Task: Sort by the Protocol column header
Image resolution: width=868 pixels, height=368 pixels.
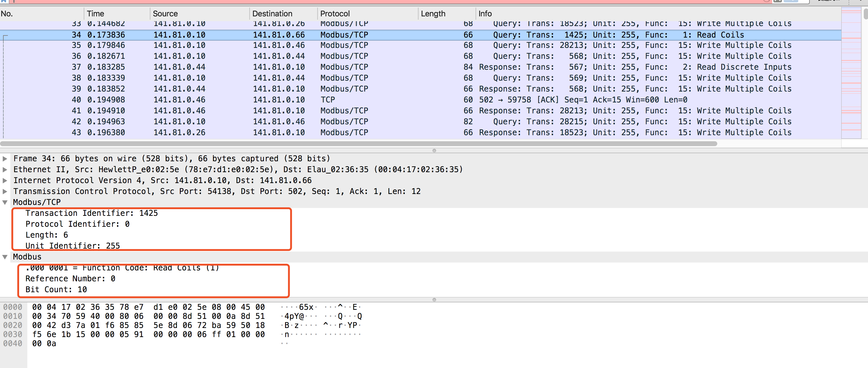Action: tap(335, 14)
